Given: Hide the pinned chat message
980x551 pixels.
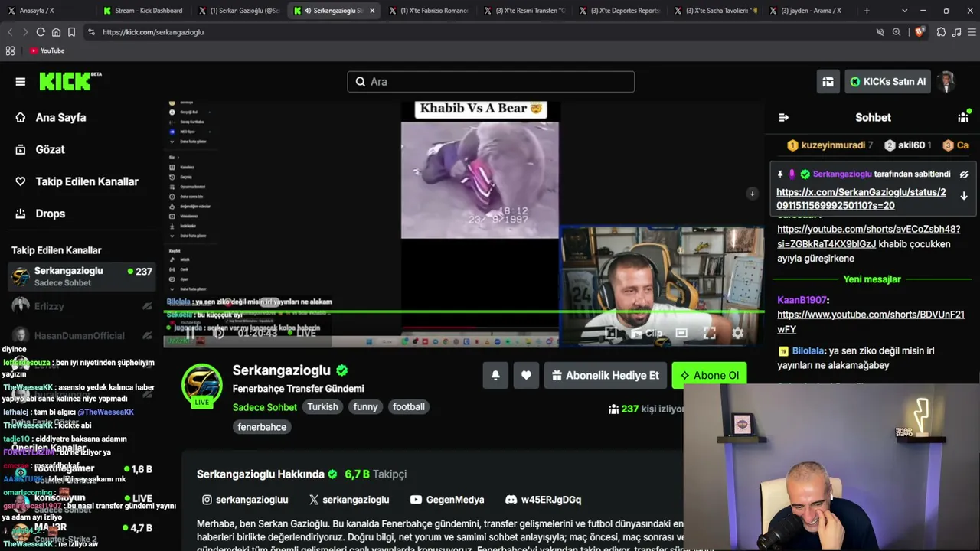Looking at the screenshot, I should pos(964,174).
